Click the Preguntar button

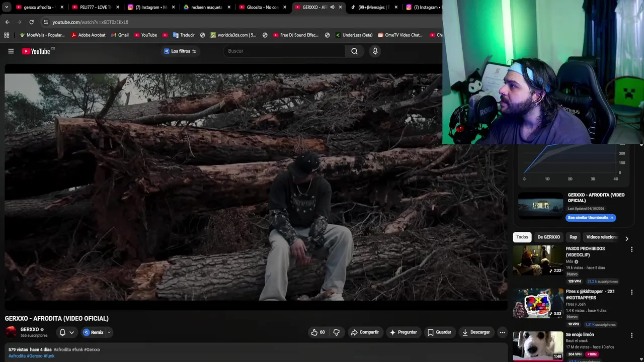403,332
